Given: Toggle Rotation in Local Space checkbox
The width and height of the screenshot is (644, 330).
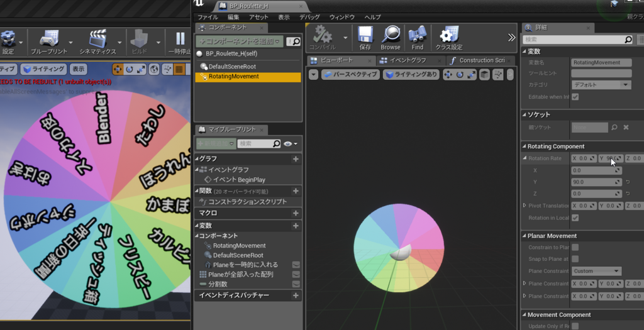Looking at the screenshot, I should (575, 217).
